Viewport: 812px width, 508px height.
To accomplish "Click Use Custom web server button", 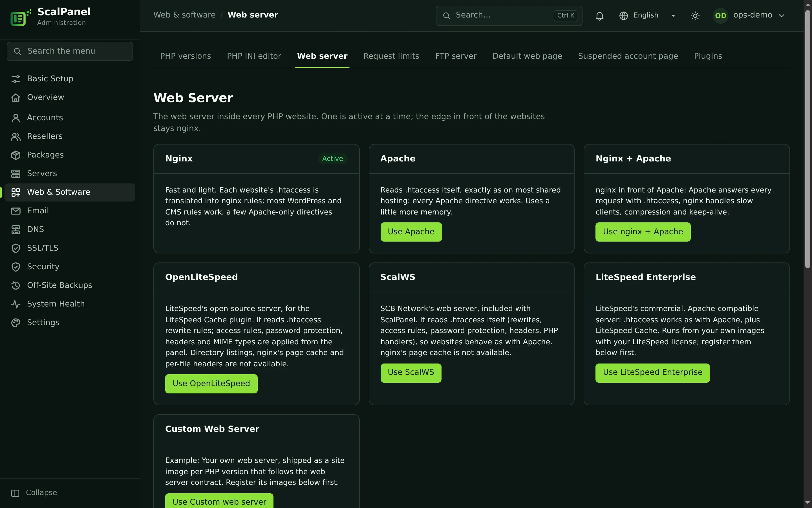I will coord(219,501).
